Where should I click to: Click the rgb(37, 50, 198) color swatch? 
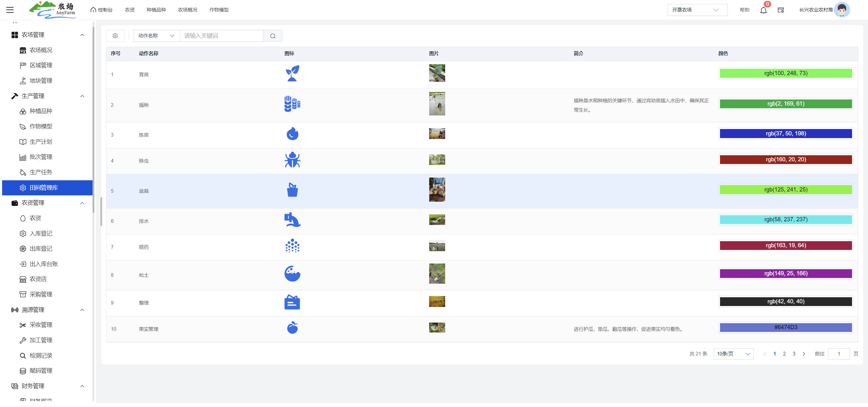pyautogui.click(x=785, y=134)
